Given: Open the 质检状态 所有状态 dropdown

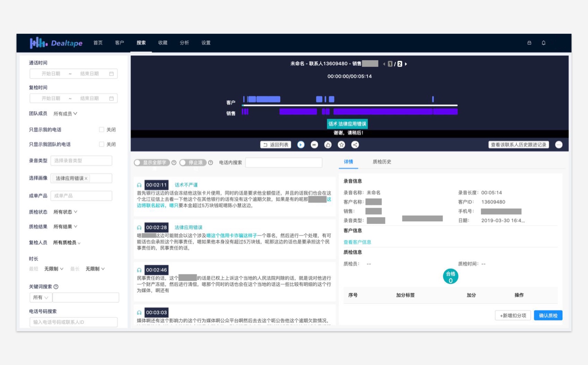Looking at the screenshot, I should [65, 212].
